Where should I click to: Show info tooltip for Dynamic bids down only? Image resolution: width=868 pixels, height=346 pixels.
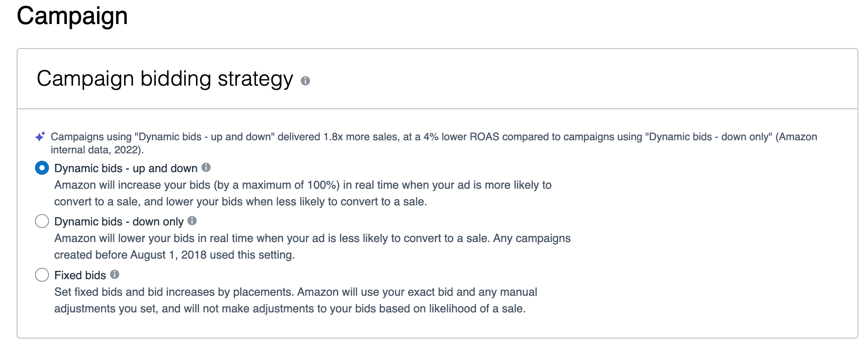point(192,221)
